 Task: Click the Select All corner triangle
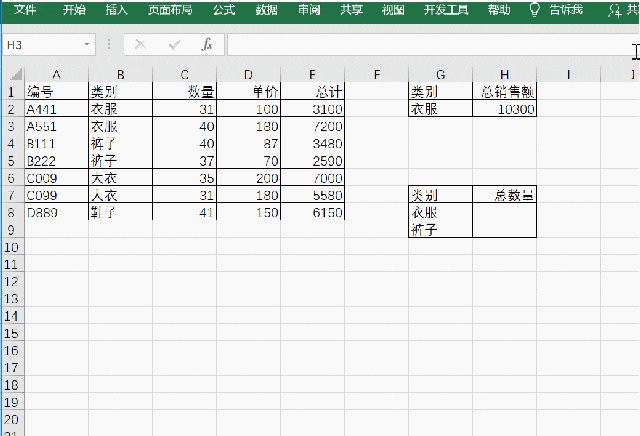coord(16,74)
